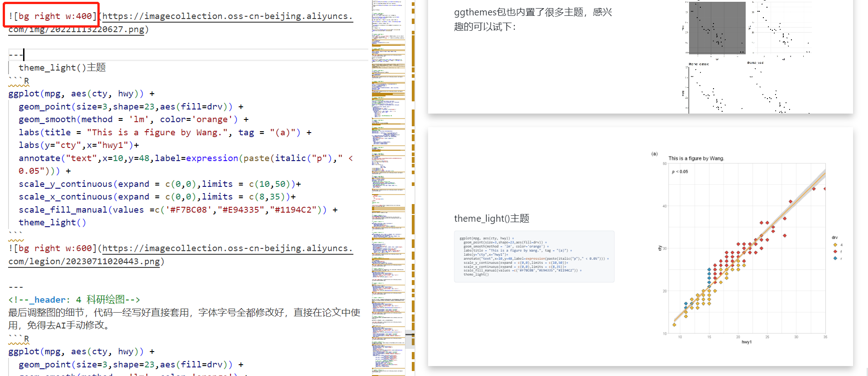868x376 pixels.
Task: Click the red 'f' legend marker in plot
Action: click(835, 252)
